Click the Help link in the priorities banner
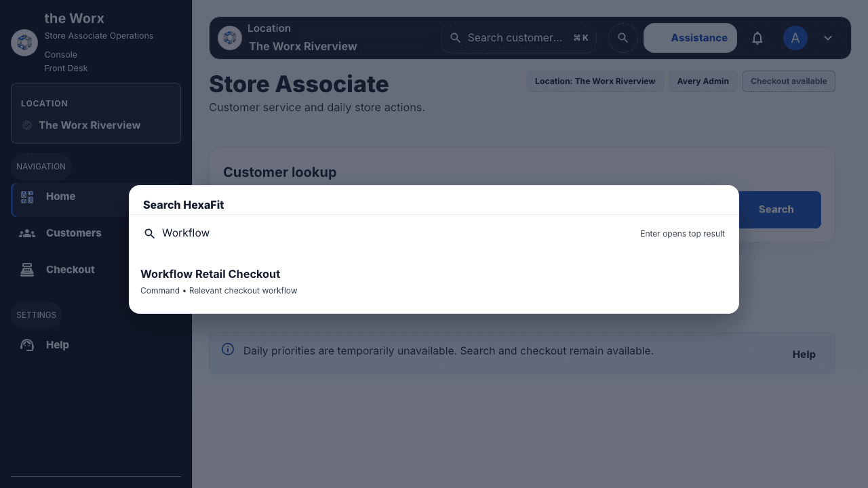 click(x=804, y=354)
